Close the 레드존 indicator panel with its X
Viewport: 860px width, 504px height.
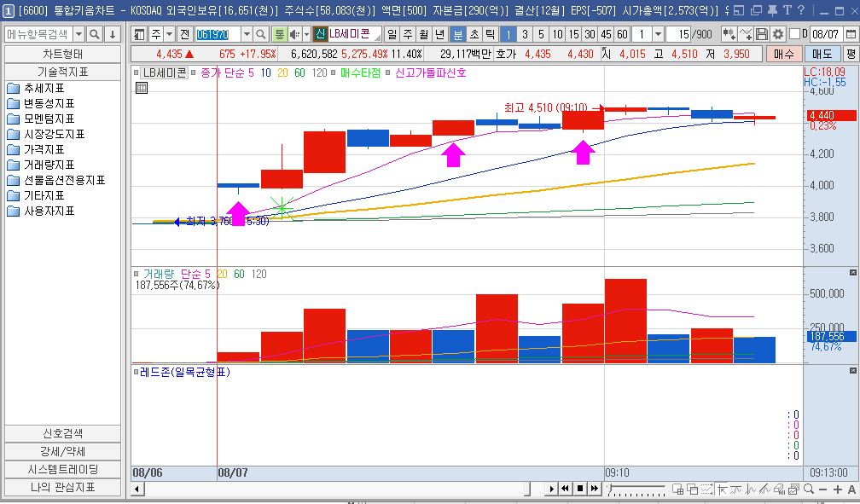pos(853,371)
